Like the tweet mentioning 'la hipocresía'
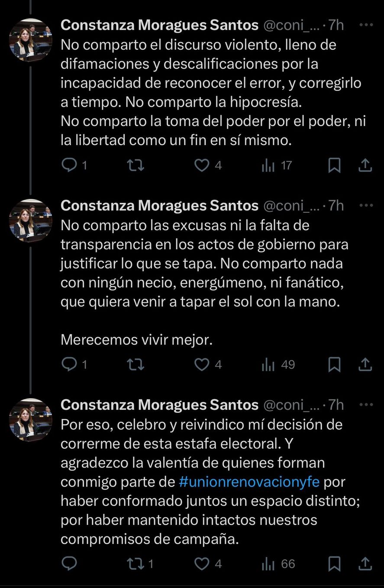Viewport: 384px width, 588px height. 201,165
